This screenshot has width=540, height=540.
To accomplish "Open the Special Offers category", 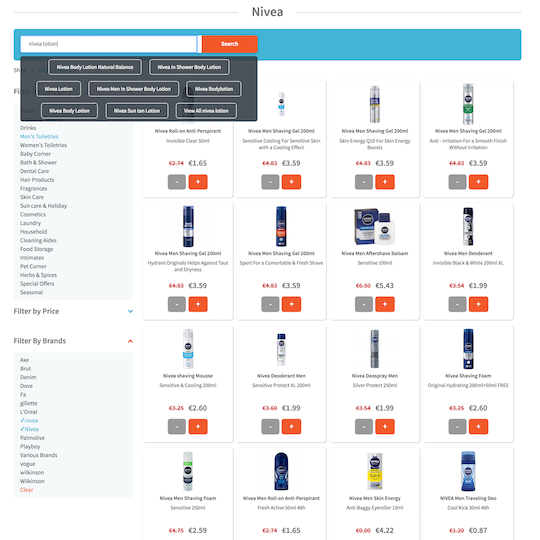I will pyautogui.click(x=37, y=284).
